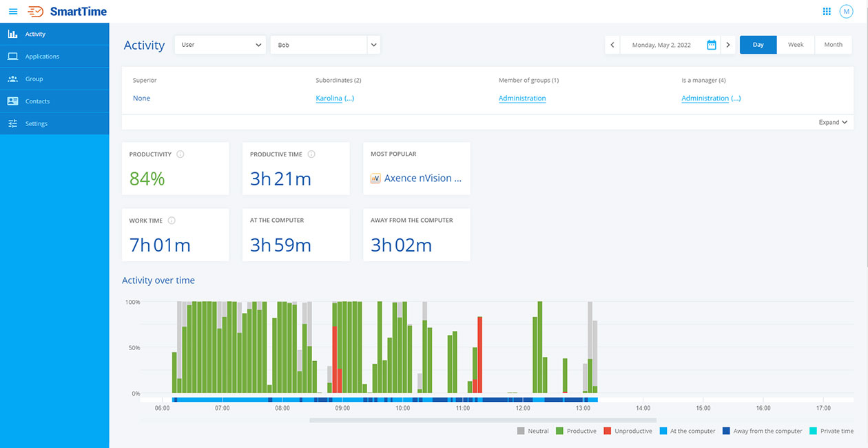Image resolution: width=868 pixels, height=448 pixels.
Task: Click the Group people sidebar icon
Action: click(12, 79)
